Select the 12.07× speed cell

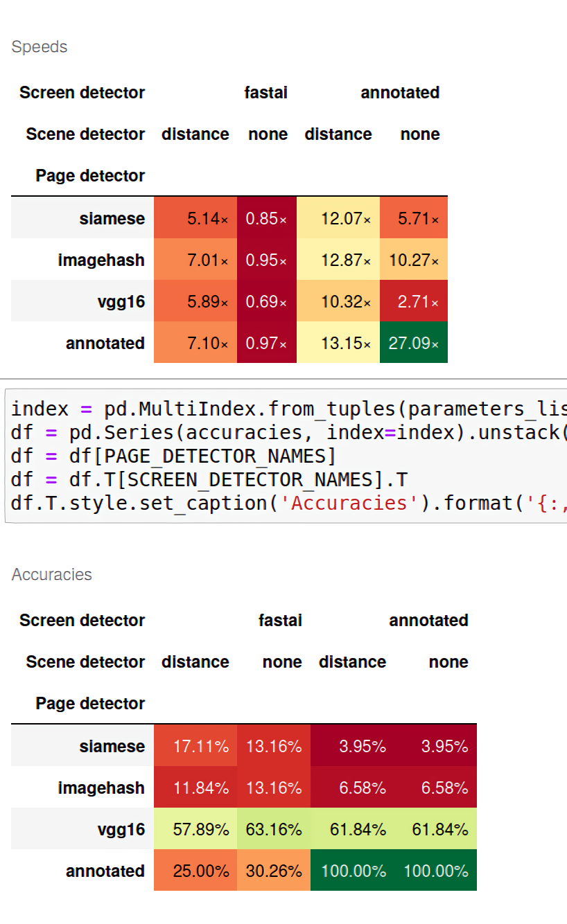tap(338, 217)
